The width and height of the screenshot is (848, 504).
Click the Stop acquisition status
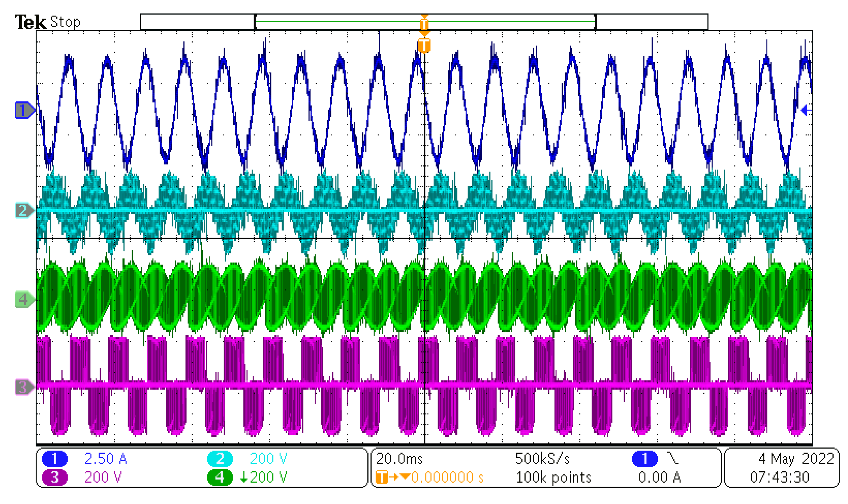pyautogui.click(x=66, y=22)
